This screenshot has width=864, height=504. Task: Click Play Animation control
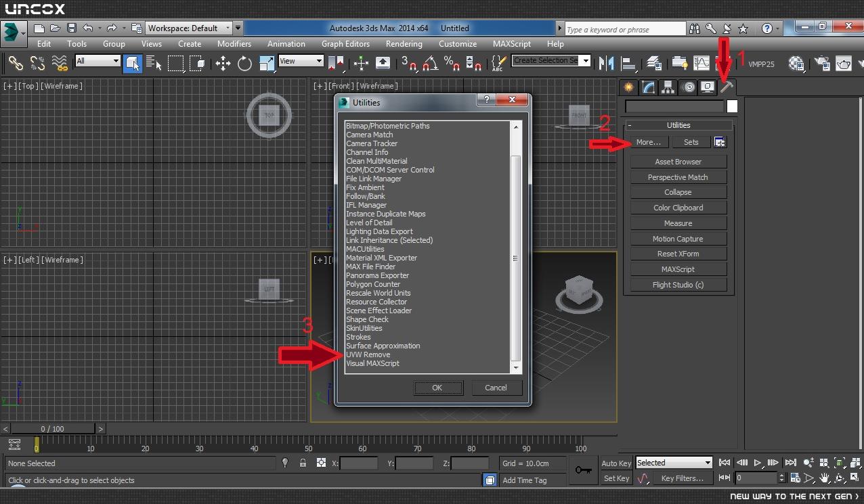pyautogui.click(x=758, y=463)
